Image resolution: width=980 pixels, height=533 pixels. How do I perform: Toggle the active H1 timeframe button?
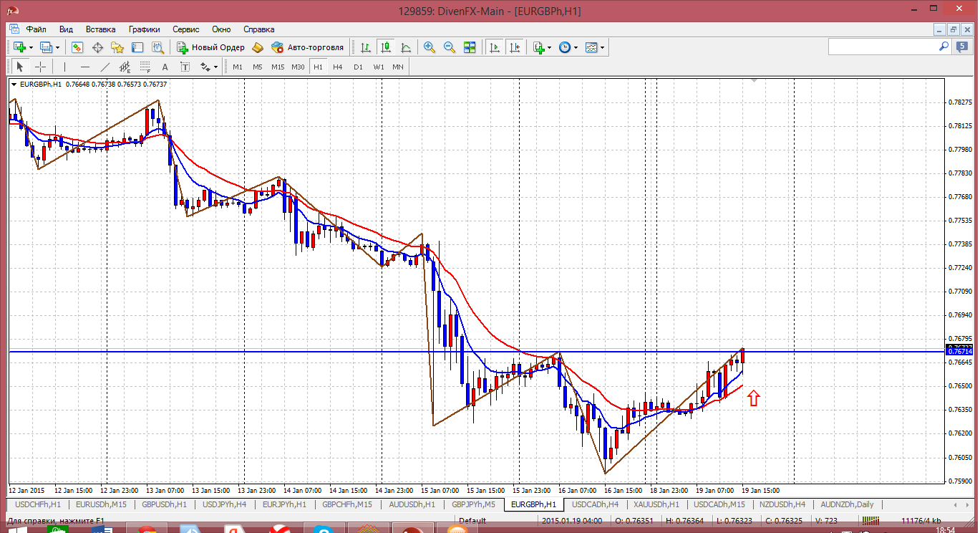[318, 67]
